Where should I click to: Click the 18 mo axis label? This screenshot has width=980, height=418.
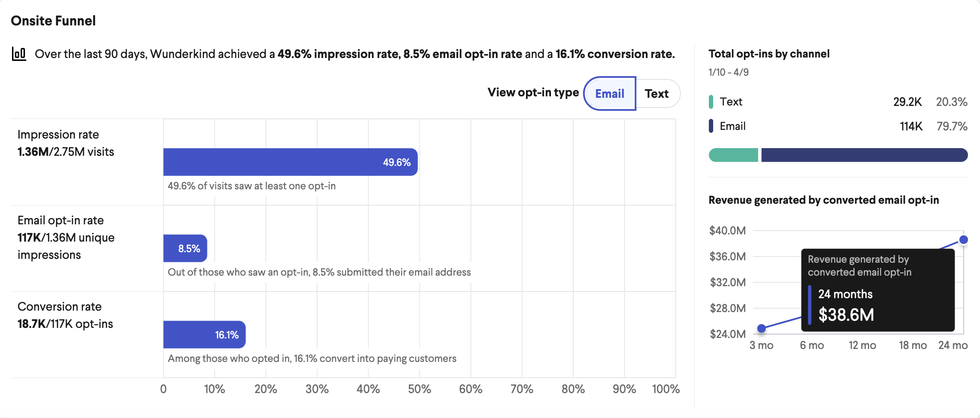[913, 345]
